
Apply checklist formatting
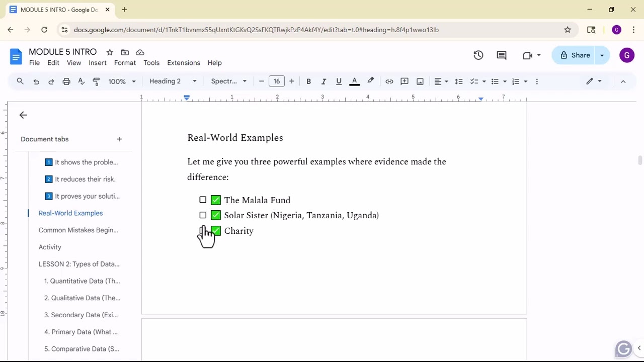[473, 81]
